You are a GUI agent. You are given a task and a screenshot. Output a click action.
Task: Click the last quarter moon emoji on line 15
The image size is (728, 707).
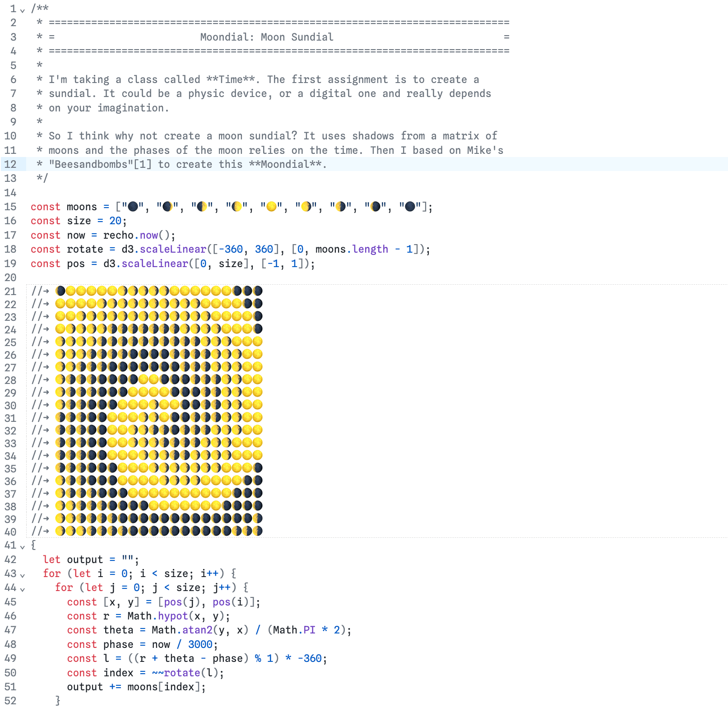pyautogui.click(x=341, y=207)
